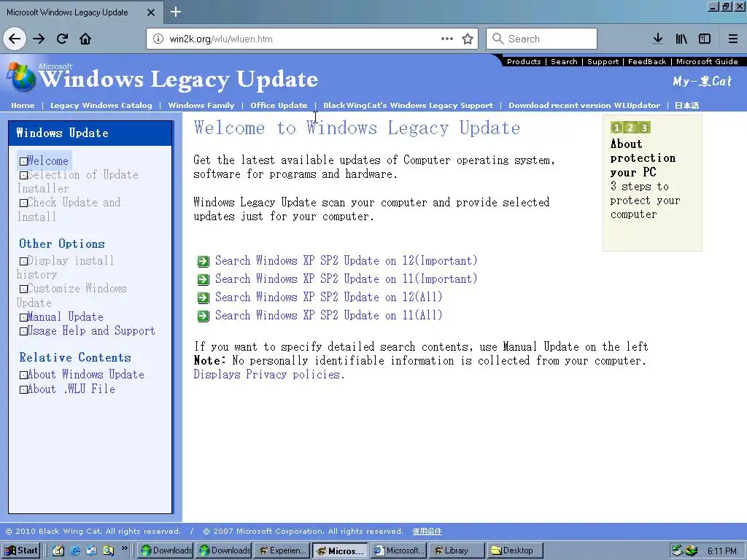This screenshot has width=747, height=560.
Task: Click the 使用条件 terms link in footer
Action: pyautogui.click(x=427, y=532)
